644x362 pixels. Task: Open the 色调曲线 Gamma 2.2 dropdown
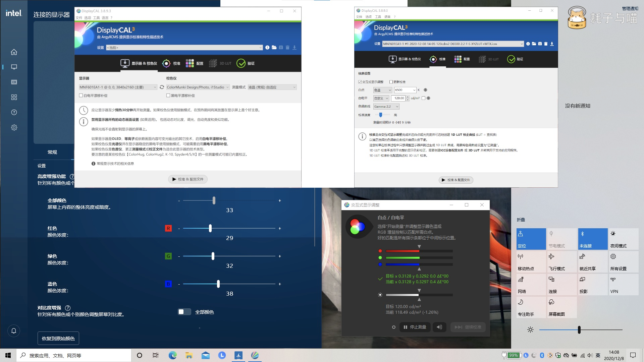[x=386, y=107]
